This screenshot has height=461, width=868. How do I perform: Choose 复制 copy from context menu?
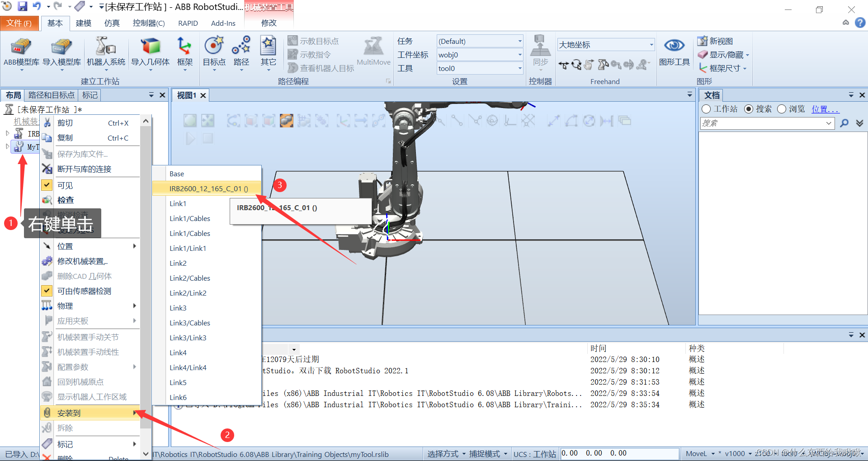pos(90,138)
